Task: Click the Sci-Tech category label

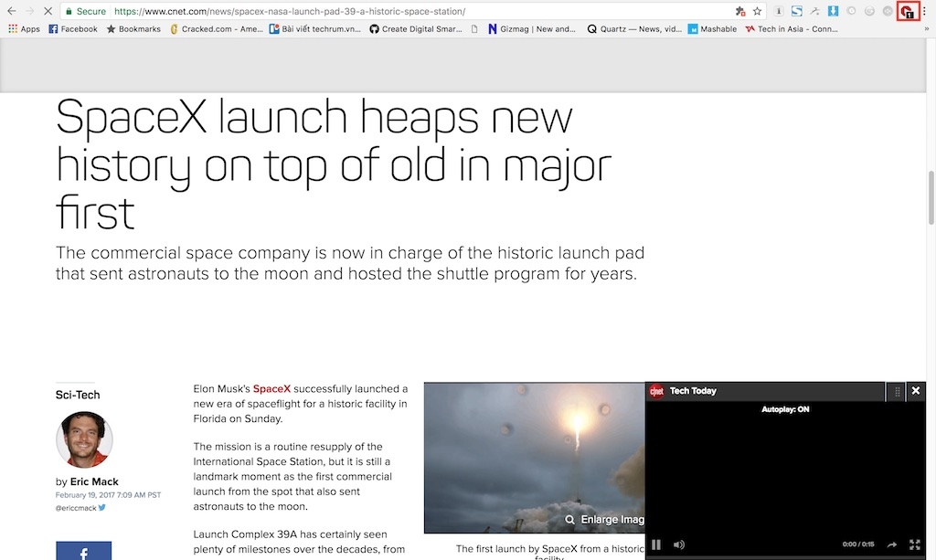Action: [78, 395]
